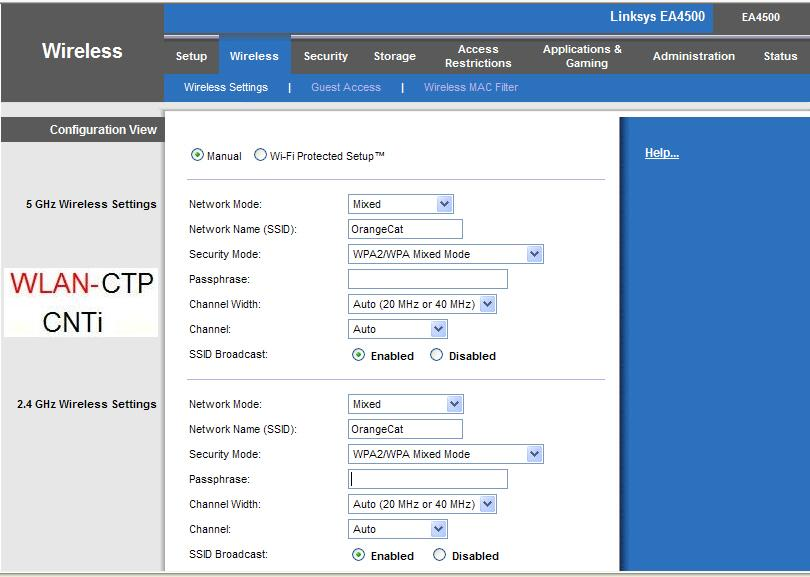Screen dimensions: 810x577
Task: Open 2.4 GHz Channel Width dropdown
Action: 422,504
